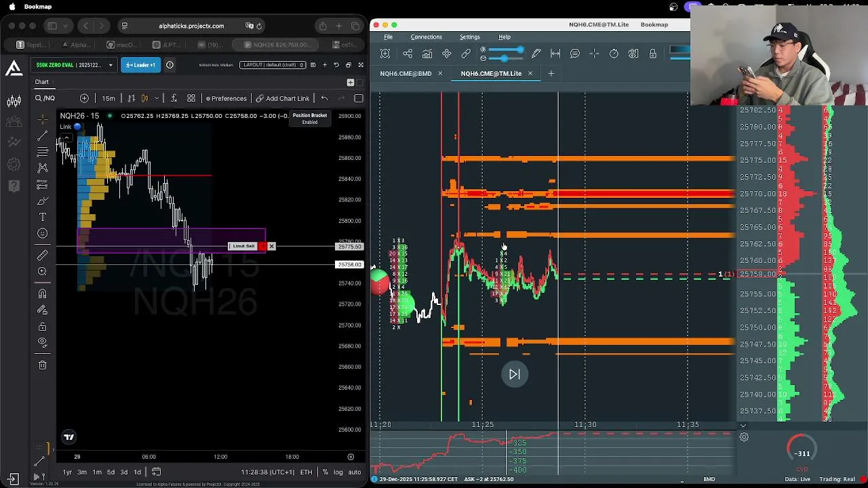The image size is (868, 488).
Task: Open the emoji sticker tool
Action: coord(42,233)
